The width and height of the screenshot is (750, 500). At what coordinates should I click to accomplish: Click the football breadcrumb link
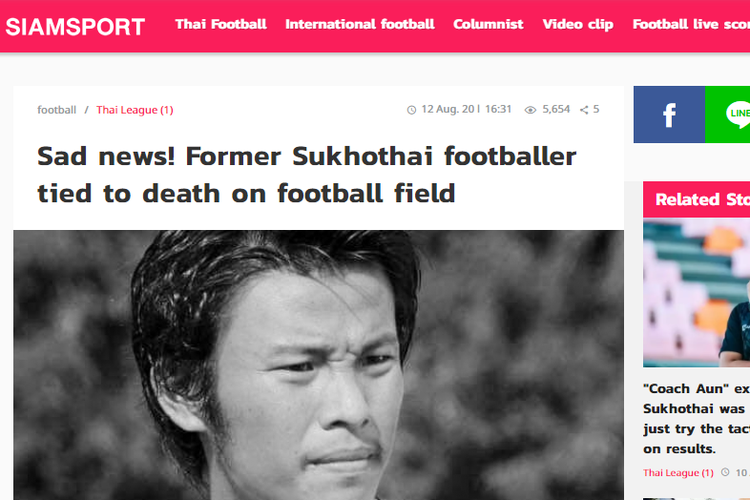click(x=57, y=110)
